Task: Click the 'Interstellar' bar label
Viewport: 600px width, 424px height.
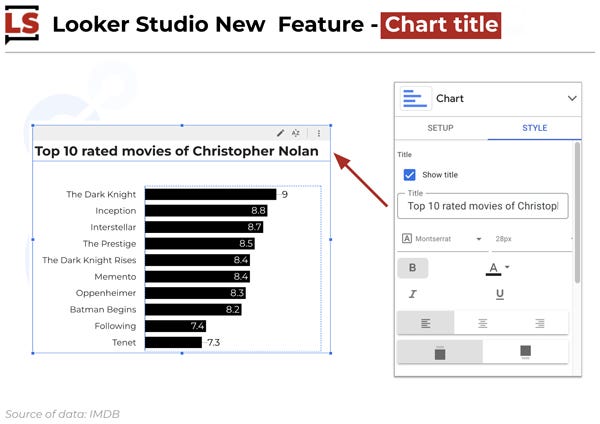Action: click(113, 227)
